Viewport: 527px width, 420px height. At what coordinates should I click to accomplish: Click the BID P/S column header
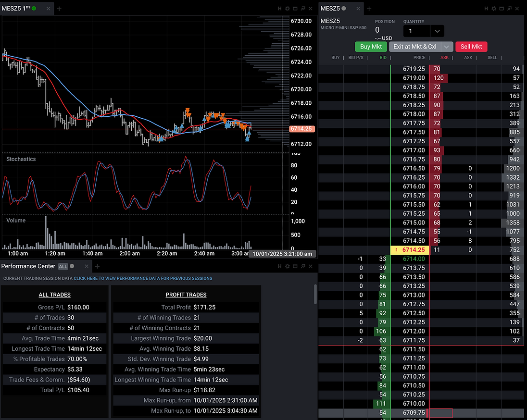click(x=356, y=58)
